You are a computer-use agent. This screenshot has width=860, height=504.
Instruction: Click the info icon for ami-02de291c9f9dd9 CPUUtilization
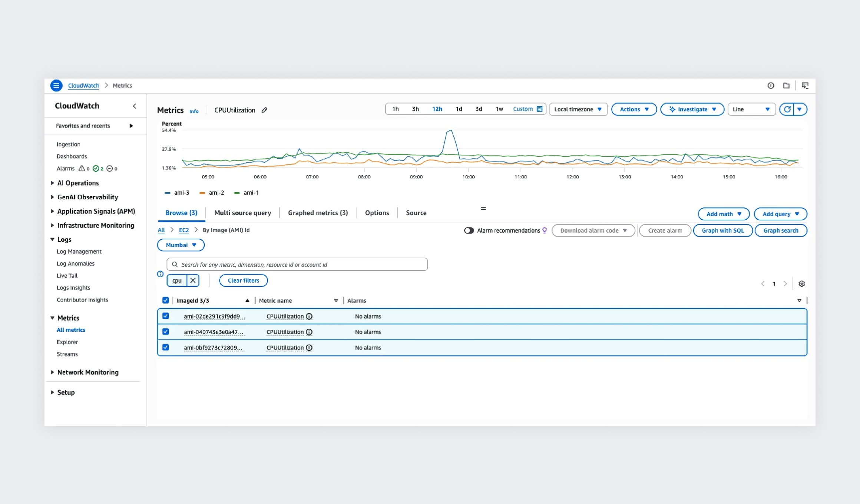click(x=309, y=316)
